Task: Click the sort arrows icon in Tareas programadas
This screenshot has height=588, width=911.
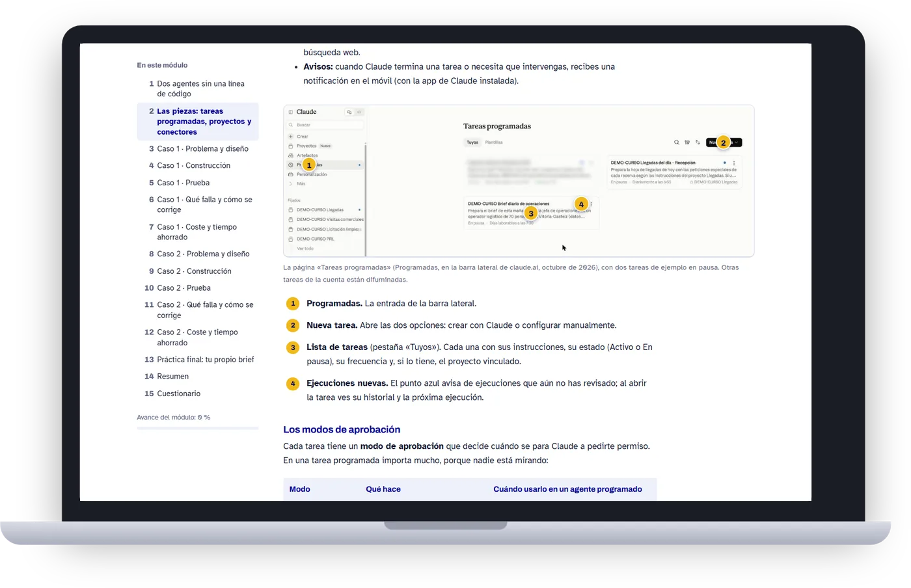Action: [x=698, y=142]
